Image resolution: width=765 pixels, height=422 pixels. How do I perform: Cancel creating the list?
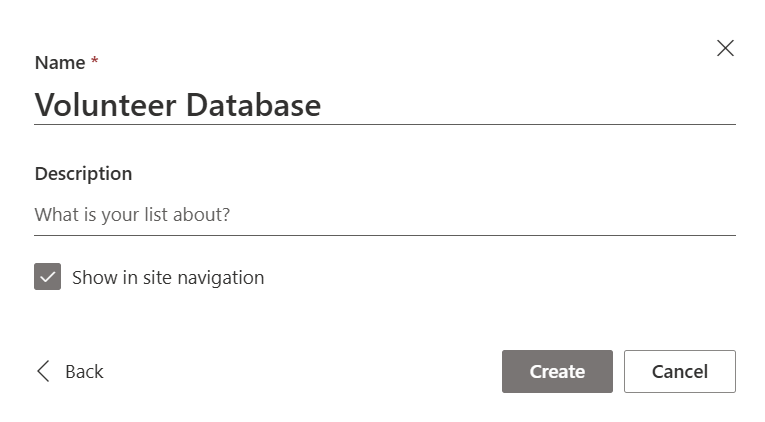pos(679,371)
